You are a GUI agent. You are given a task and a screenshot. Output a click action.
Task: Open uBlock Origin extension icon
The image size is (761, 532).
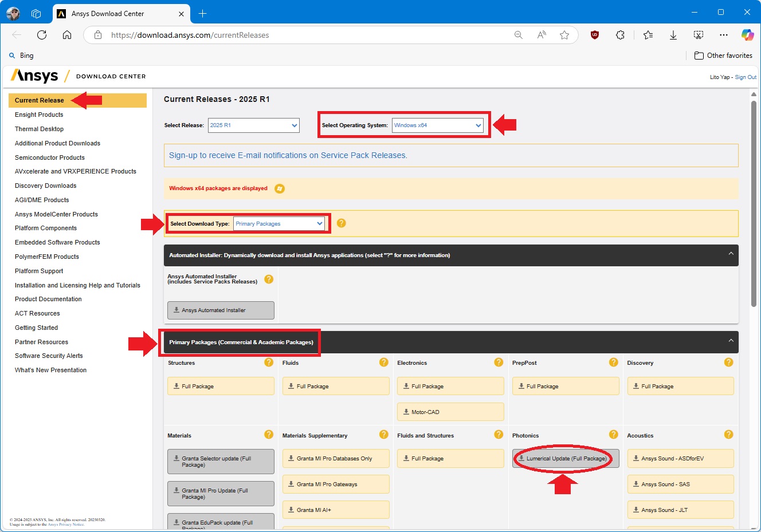pos(595,35)
